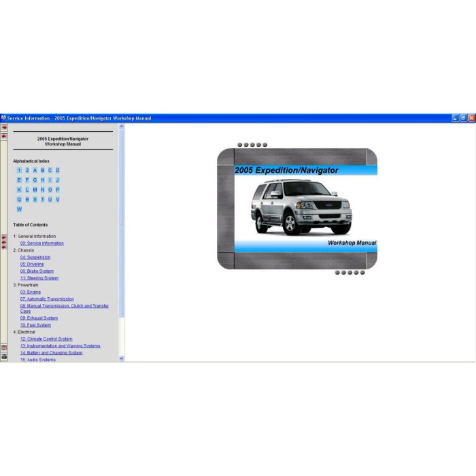Open alphabetical index letter H
This screenshot has width=476, height=476.
(x=42, y=180)
